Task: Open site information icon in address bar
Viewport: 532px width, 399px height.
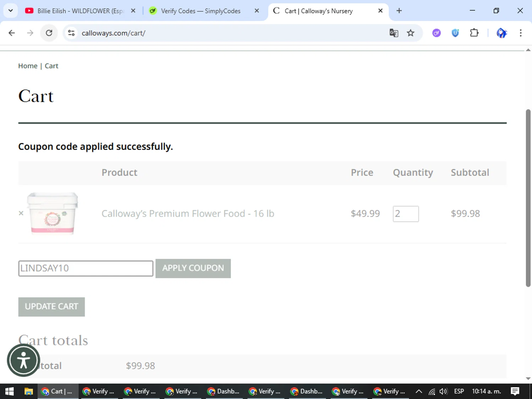Action: coord(71,33)
